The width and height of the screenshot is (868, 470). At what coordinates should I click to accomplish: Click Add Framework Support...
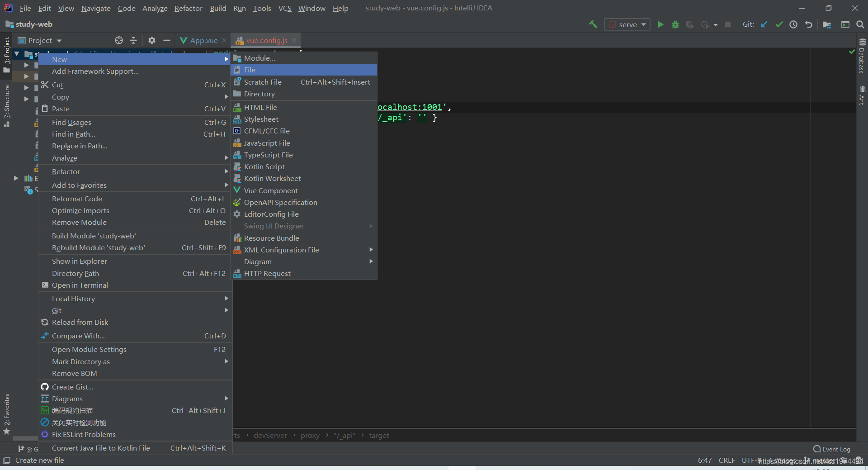135,71
